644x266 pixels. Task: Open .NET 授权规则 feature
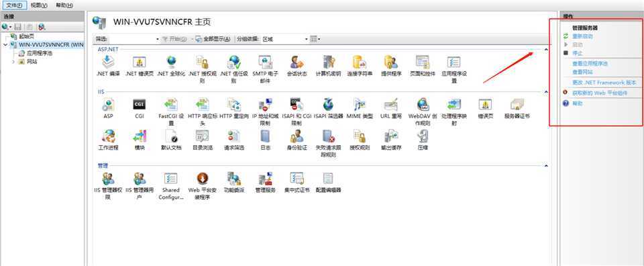pos(203,69)
